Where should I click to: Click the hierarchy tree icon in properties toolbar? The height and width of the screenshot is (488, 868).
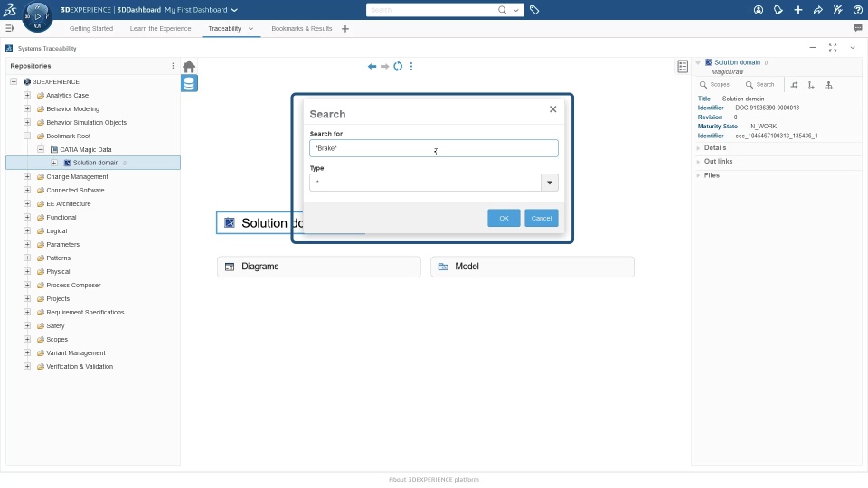(829, 85)
